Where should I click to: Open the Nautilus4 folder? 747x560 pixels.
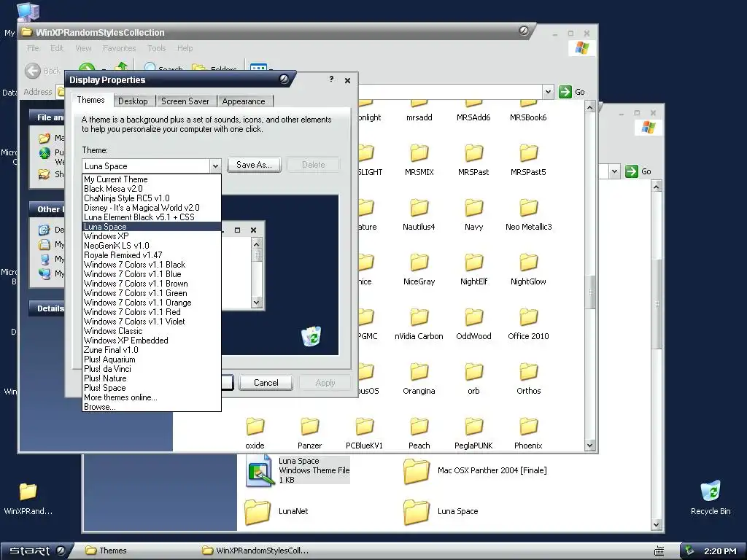pos(419,208)
